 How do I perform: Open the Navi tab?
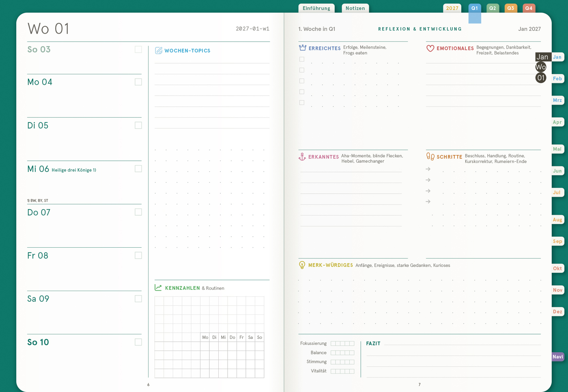pos(558,357)
